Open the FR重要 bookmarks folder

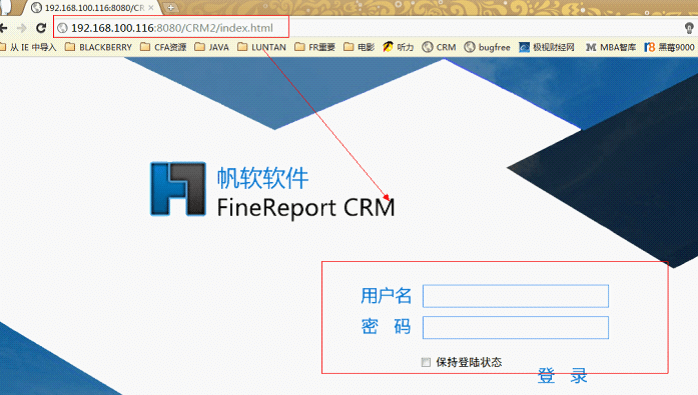[315, 47]
